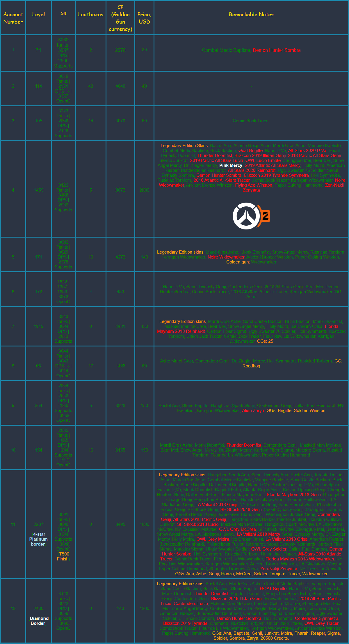Select level value '2430' for account 12
The width and height of the screenshot is (349, 644).
[x=38, y=608]
